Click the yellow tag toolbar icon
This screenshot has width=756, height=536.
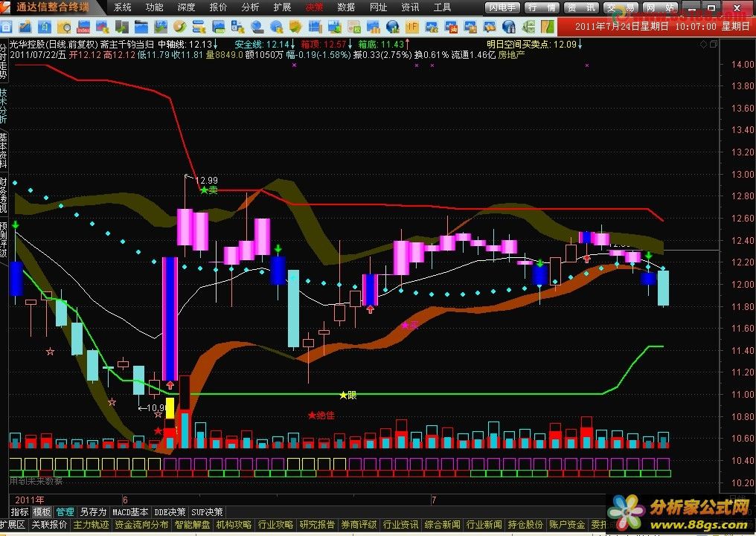click(x=295, y=27)
